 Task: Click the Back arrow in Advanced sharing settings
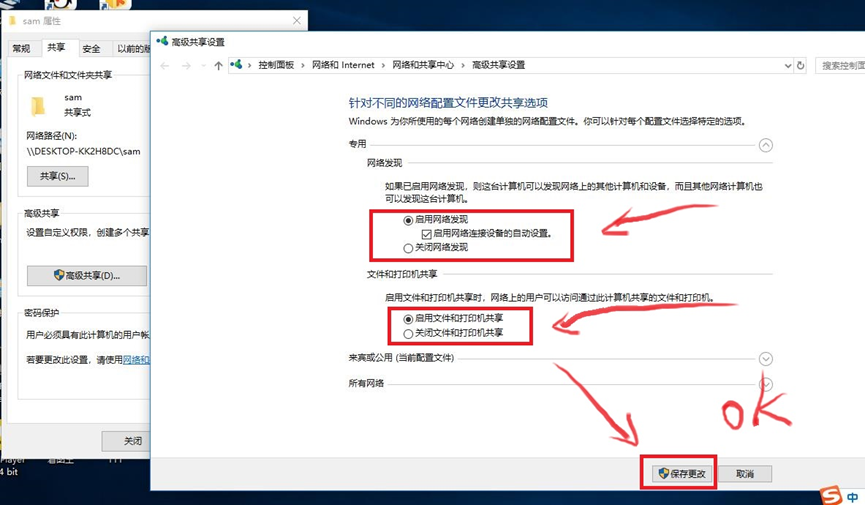pyautogui.click(x=164, y=66)
